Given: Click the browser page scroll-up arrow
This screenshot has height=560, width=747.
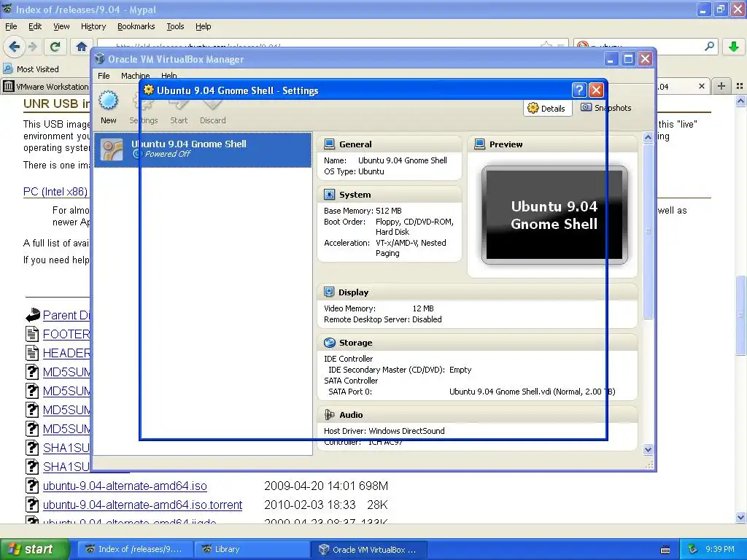Looking at the screenshot, I should pyautogui.click(x=740, y=101).
